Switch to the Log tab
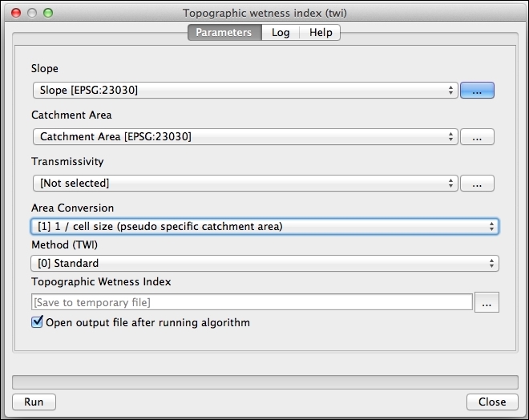Screen dimensions: 529x420 [281, 33]
